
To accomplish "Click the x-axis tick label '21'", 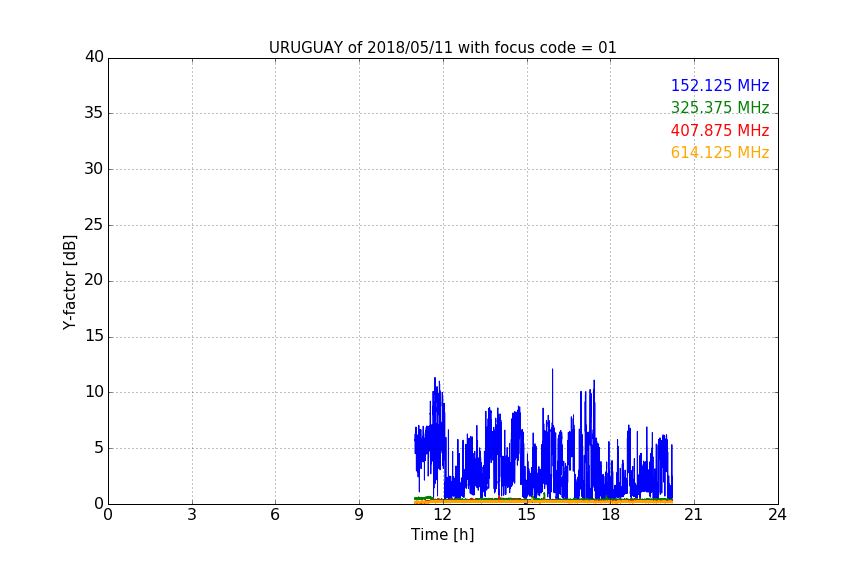I will tap(694, 515).
